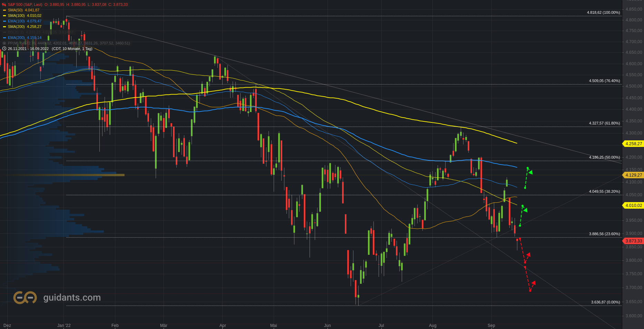Click the 4.500,00 price scale label

click(x=634, y=86)
